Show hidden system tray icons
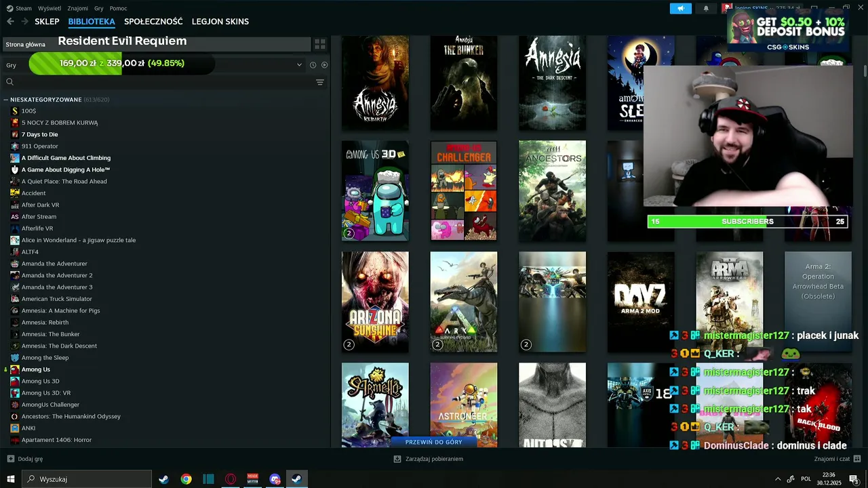The height and width of the screenshot is (488, 868). (777, 479)
